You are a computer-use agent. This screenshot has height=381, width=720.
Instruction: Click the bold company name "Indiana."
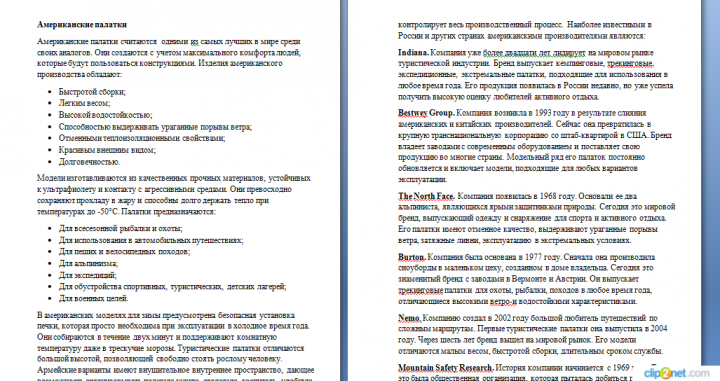pyautogui.click(x=413, y=53)
